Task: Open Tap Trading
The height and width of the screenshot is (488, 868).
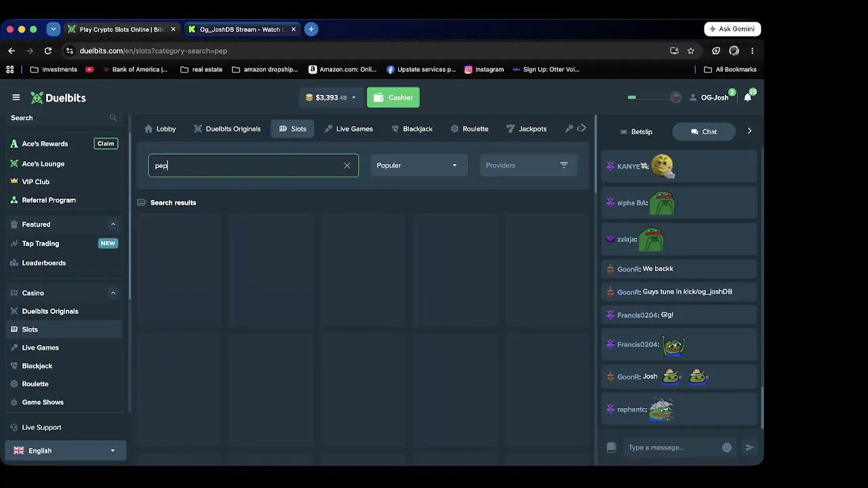Action: 40,243
